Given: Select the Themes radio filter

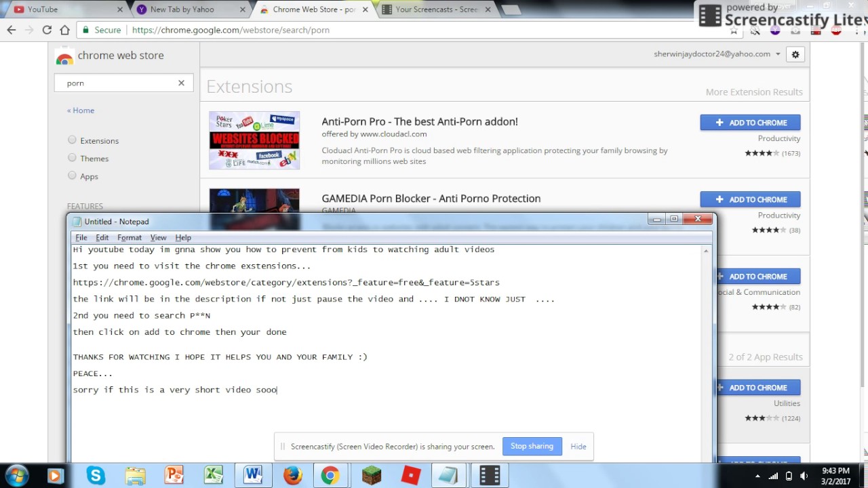Looking at the screenshot, I should point(72,158).
